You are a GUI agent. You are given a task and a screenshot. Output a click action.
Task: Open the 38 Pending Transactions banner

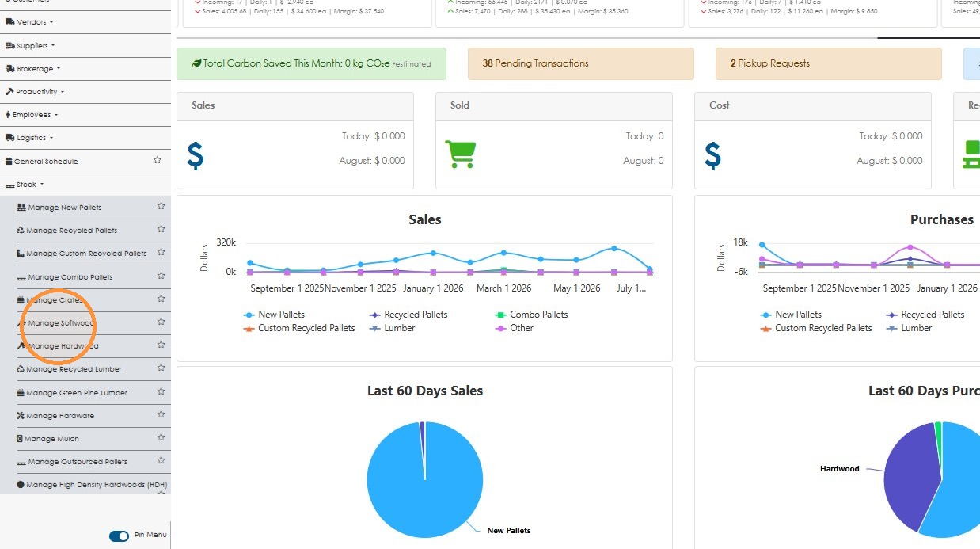(581, 63)
